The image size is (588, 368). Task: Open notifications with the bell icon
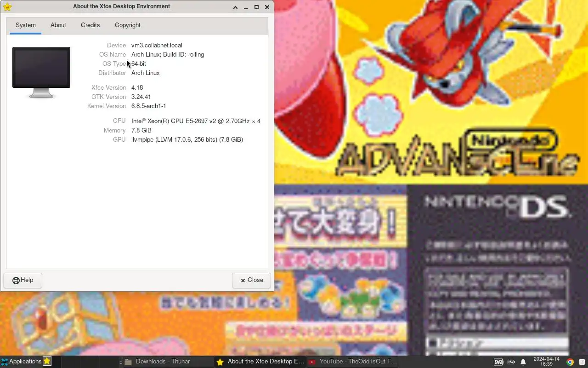point(523,362)
